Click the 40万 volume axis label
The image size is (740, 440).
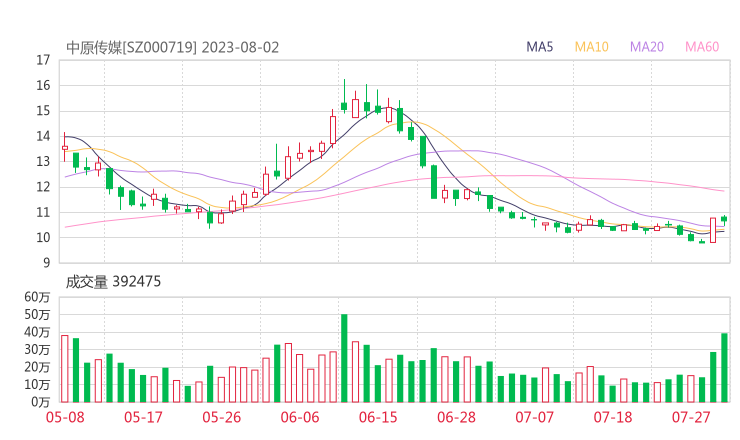click(37, 332)
